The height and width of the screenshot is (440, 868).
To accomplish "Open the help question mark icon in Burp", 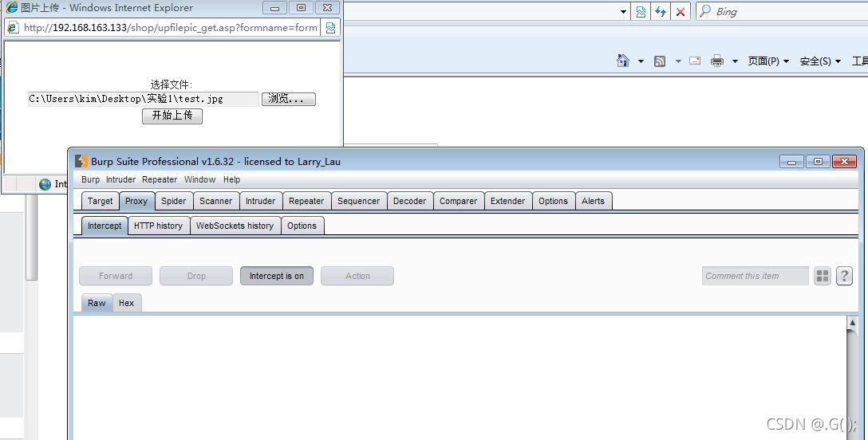I will 844,276.
